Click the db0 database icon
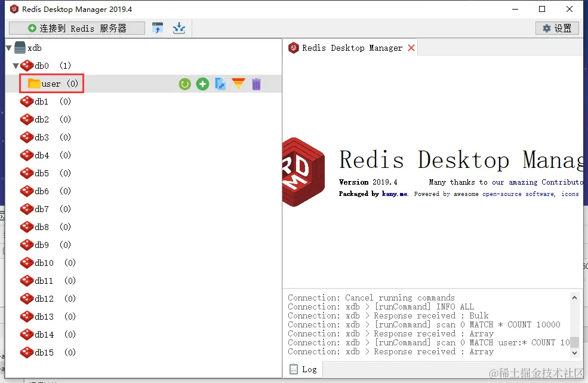Screen dimensions: 588x383 coord(27,66)
